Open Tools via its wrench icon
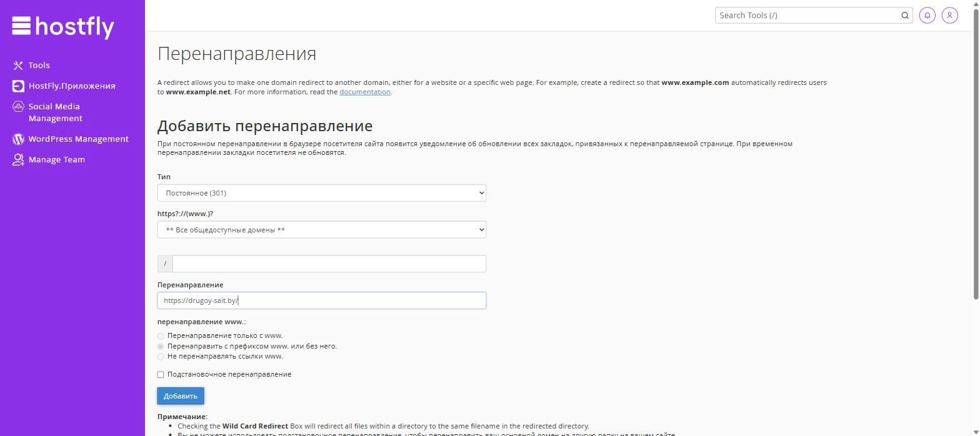Screen dimensions: 980x436 point(18,65)
